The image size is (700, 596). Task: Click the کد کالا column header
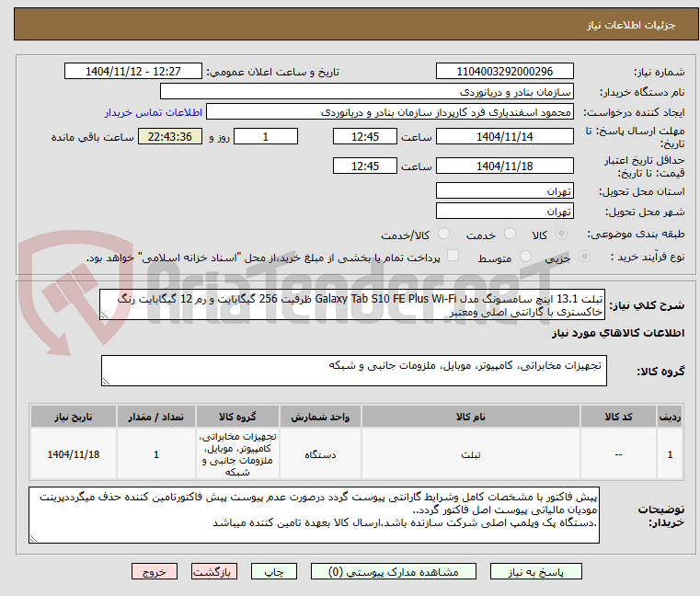click(x=618, y=417)
